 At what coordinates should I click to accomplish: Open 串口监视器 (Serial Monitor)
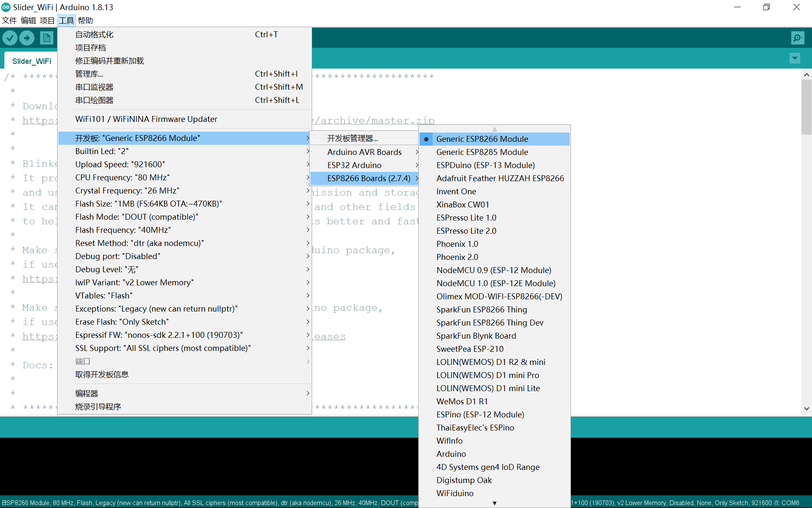click(x=94, y=87)
